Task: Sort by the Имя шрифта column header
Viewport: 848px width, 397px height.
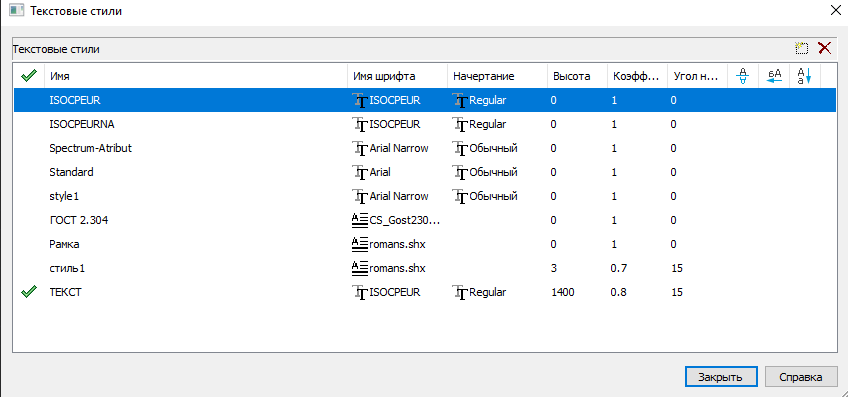Action: [x=397, y=76]
